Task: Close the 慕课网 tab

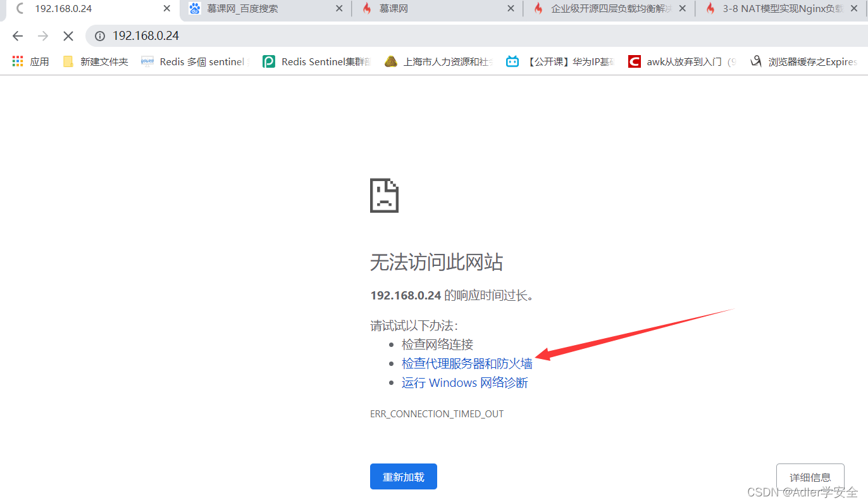Action: point(511,9)
